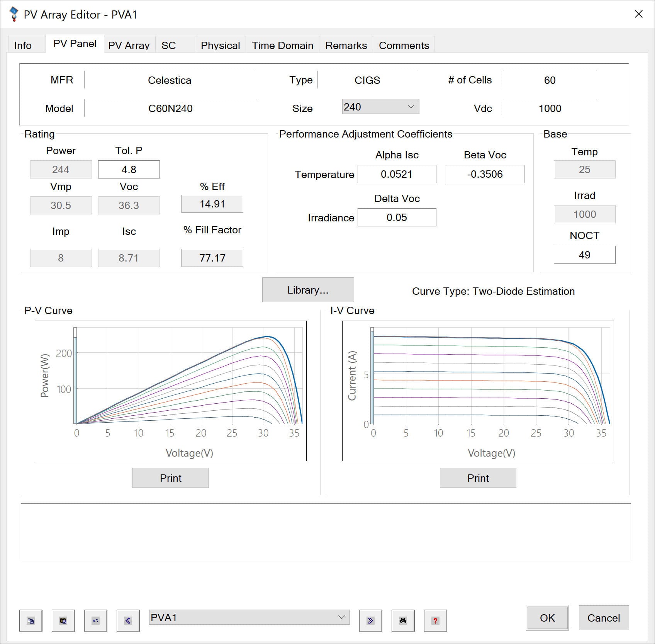Print the I-V Curve

point(478,478)
